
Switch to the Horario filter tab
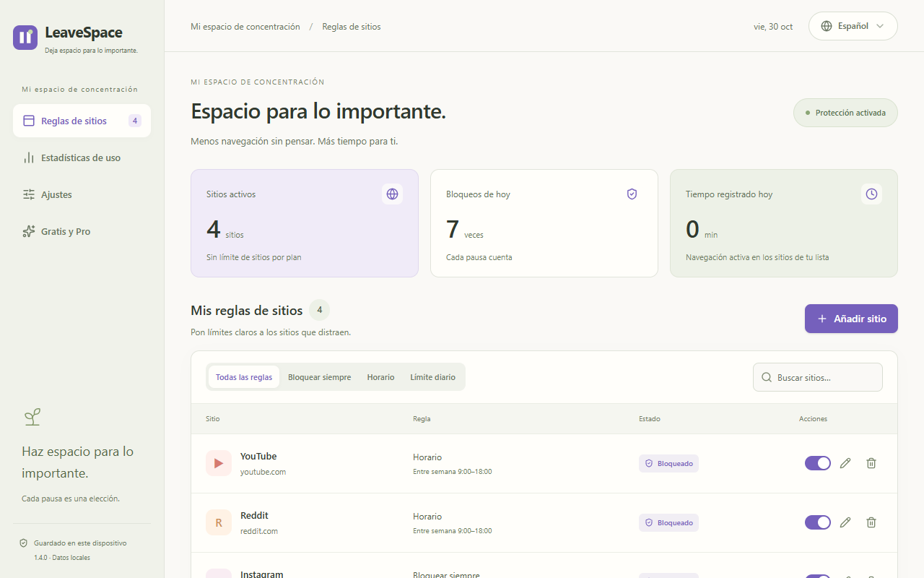380,377
